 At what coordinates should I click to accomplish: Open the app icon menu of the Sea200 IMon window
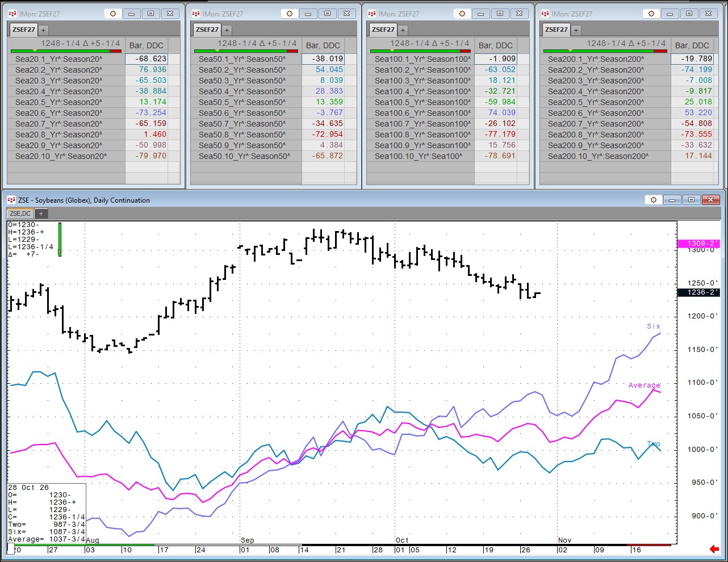pos(545,14)
